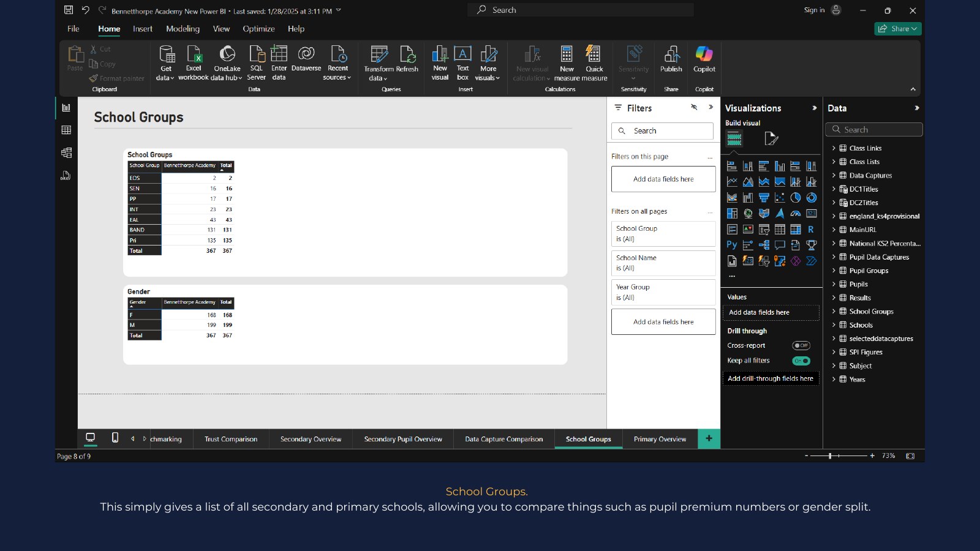Click the Filters search box
Screen dimensions: 980x551
click(662, 131)
